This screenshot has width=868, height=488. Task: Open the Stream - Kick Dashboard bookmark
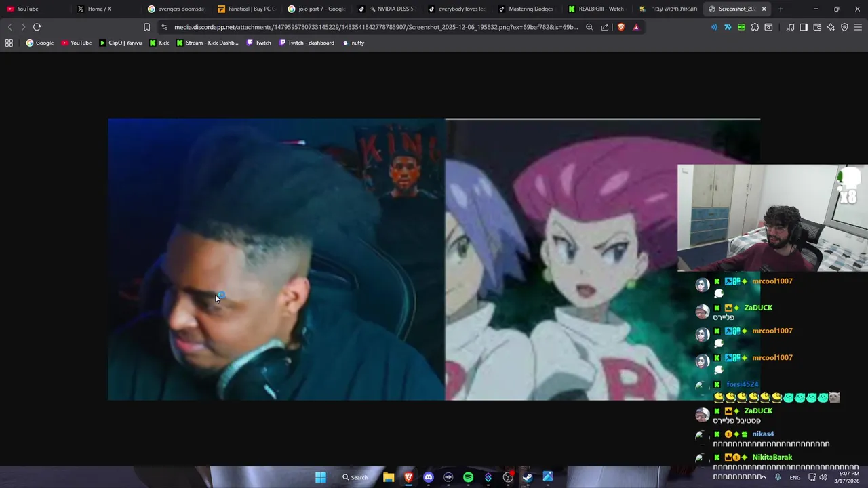click(208, 43)
